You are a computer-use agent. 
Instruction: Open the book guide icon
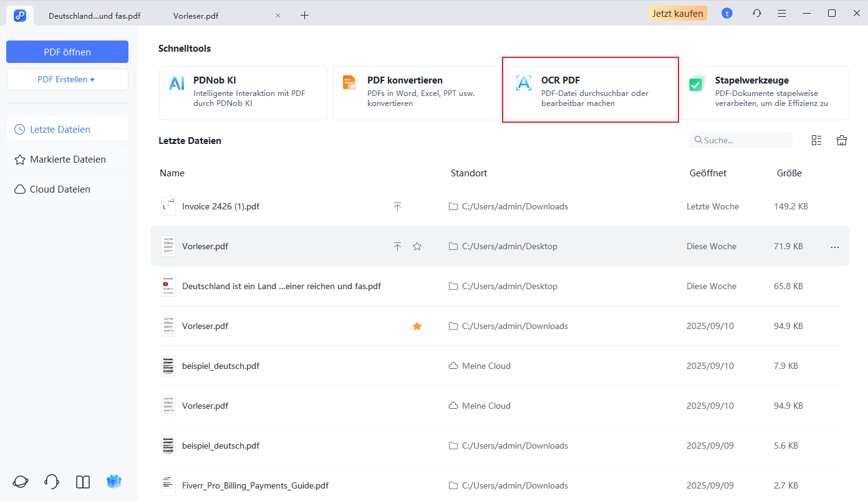click(83, 482)
